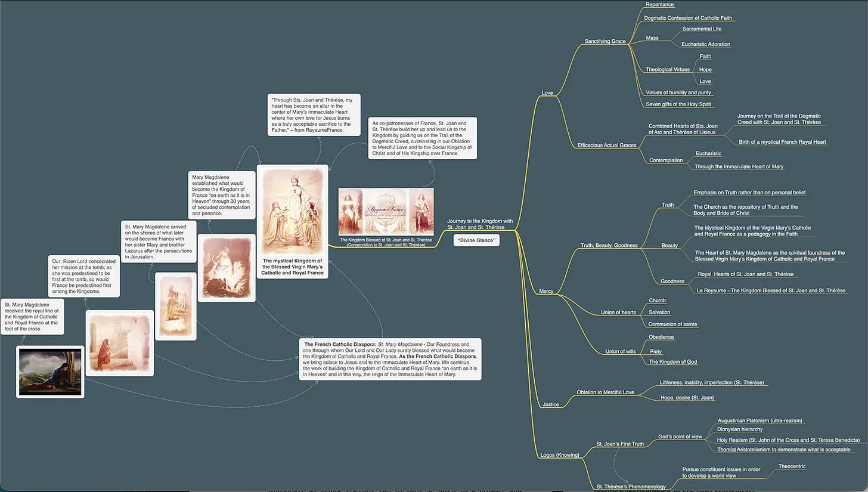Select note about receiving the royal line
The height and width of the screenshot is (492, 868).
(x=32, y=317)
